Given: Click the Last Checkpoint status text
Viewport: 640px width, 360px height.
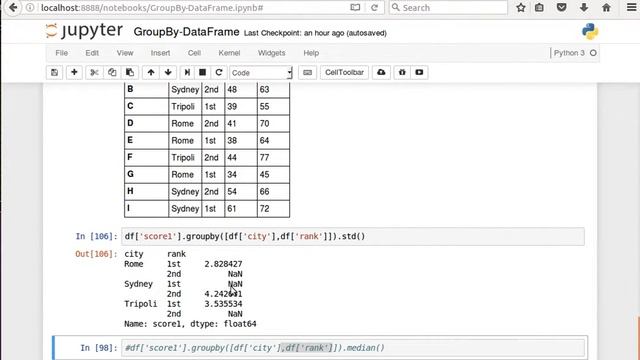Looking at the screenshot, I should [315, 33].
